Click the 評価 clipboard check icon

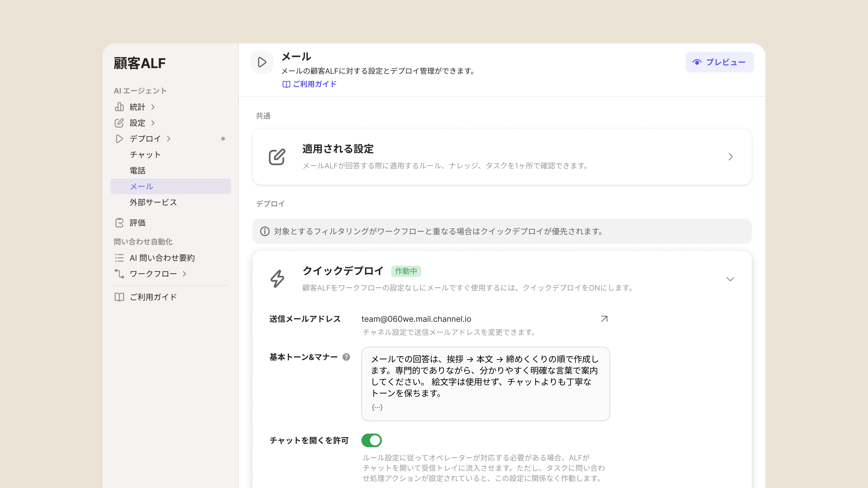(x=119, y=223)
